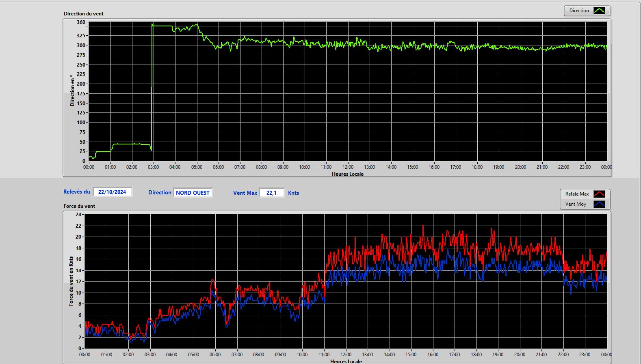Screen dimensions: 641x364
Task: Click the Direction en ° axis label
Action: click(72, 90)
